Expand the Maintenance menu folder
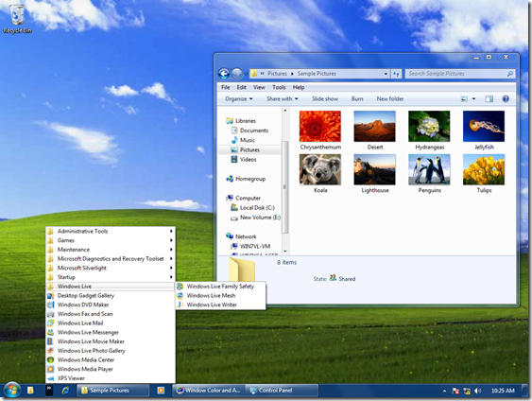532x401 pixels. pyautogui.click(x=111, y=250)
